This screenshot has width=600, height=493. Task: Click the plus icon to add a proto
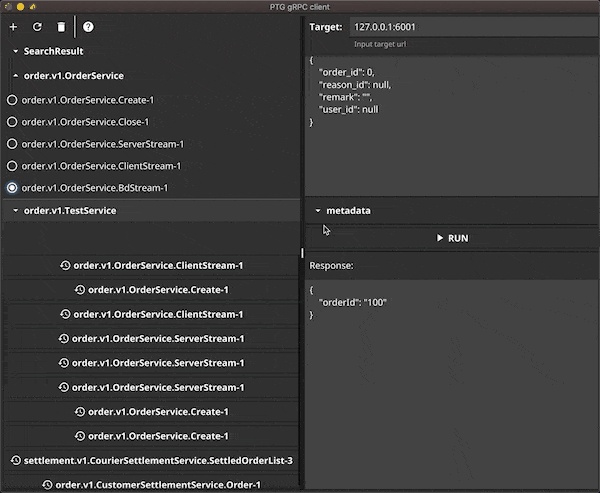(x=13, y=27)
